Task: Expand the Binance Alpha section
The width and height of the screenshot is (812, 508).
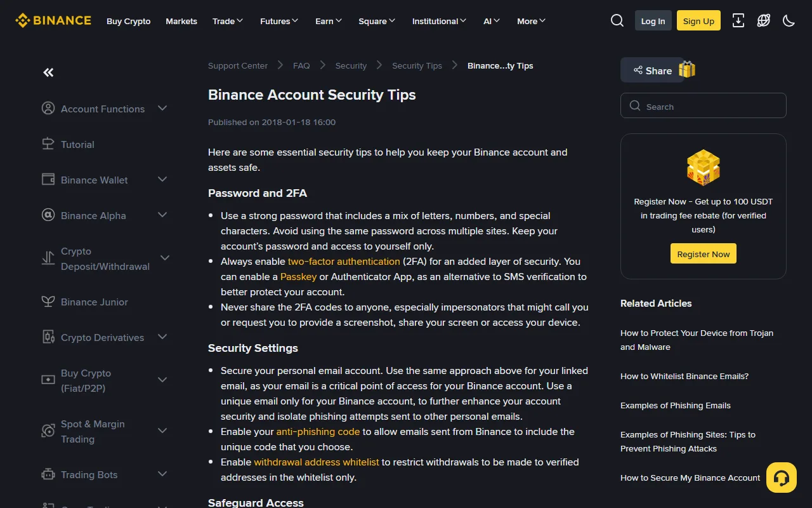Action: pos(162,215)
